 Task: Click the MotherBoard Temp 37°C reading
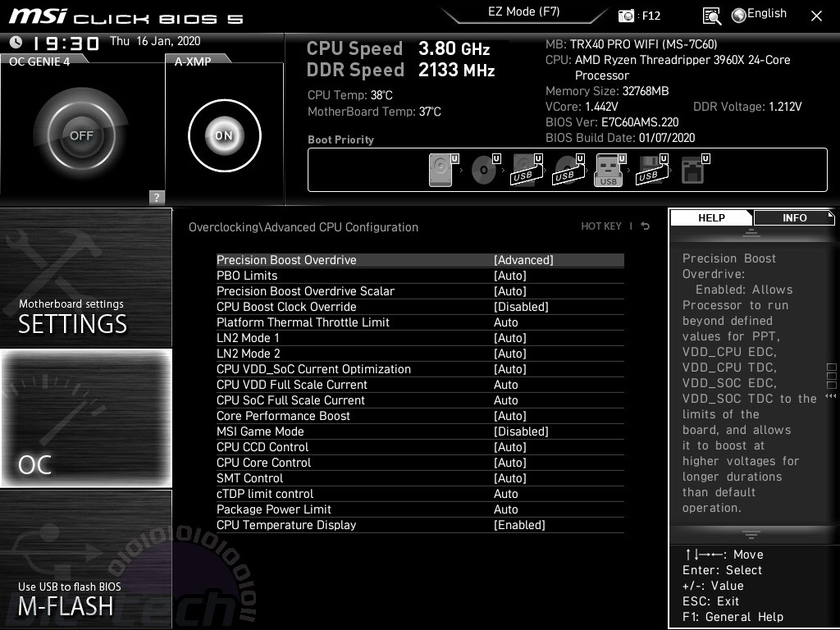coord(374,112)
